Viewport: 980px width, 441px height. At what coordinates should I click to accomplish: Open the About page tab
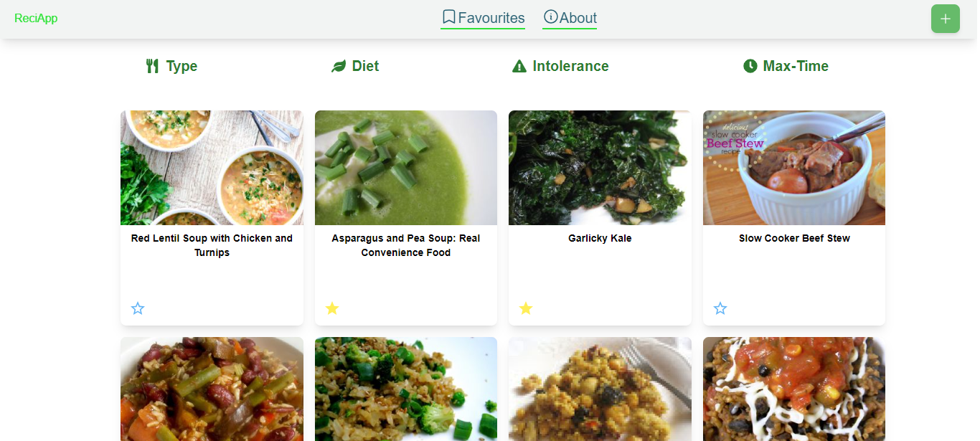(578, 18)
